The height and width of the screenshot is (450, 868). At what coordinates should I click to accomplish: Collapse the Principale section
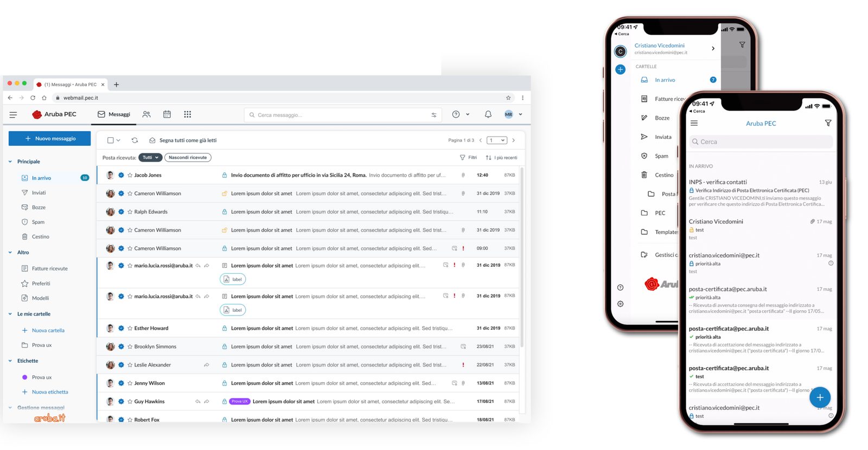pos(10,162)
